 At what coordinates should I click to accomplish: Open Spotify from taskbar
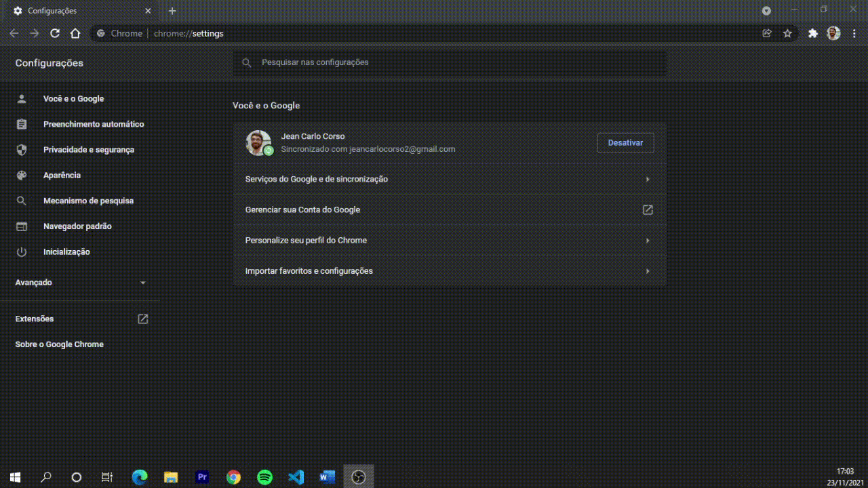(265, 477)
